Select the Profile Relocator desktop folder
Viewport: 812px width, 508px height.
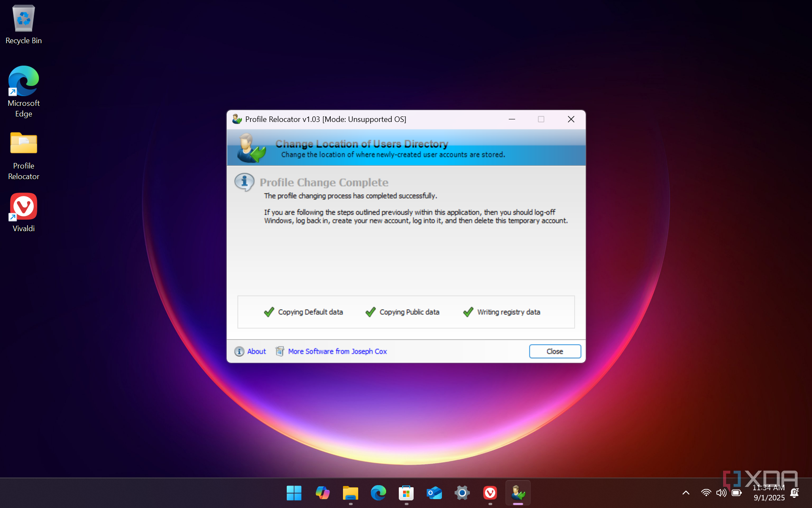tap(24, 156)
